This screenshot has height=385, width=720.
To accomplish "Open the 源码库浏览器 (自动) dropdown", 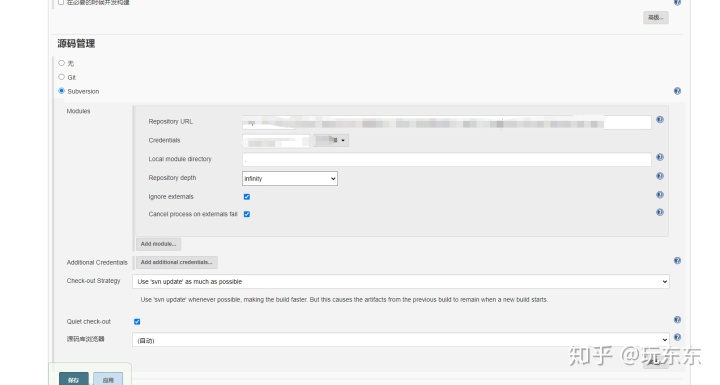I will [401, 340].
